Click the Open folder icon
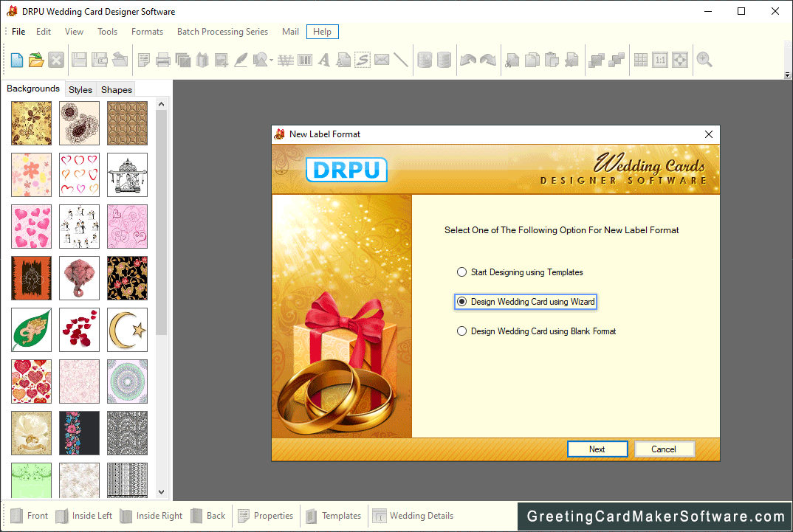This screenshot has width=793, height=532. pyautogui.click(x=36, y=60)
